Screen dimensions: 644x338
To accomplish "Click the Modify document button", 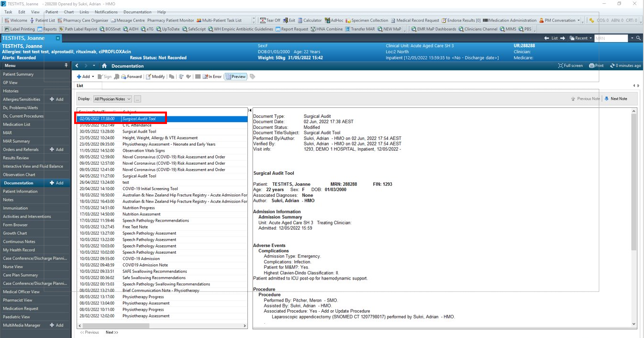I will coord(155,77).
